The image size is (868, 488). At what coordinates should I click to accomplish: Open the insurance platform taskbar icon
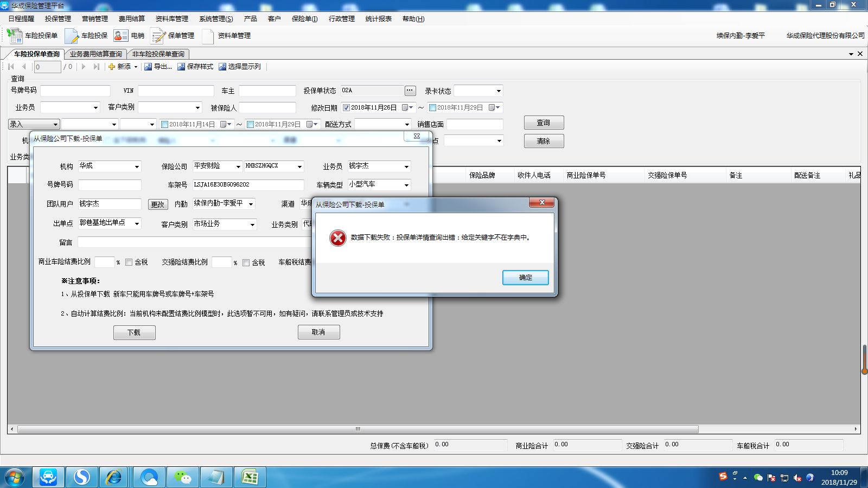point(48,477)
